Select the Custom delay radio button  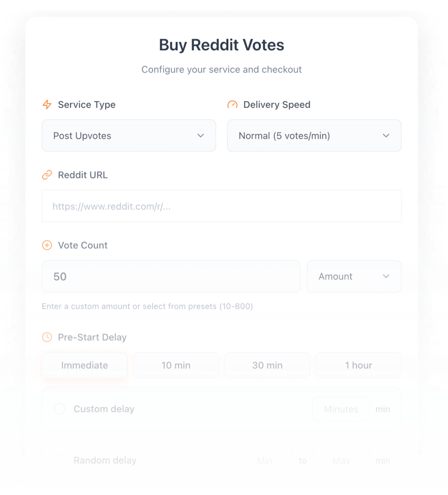(59, 409)
